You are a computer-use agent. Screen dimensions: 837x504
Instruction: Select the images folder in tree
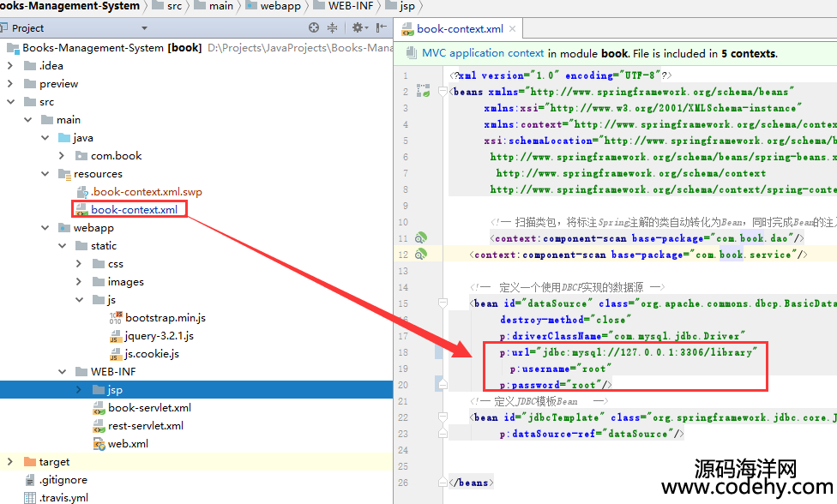point(118,282)
